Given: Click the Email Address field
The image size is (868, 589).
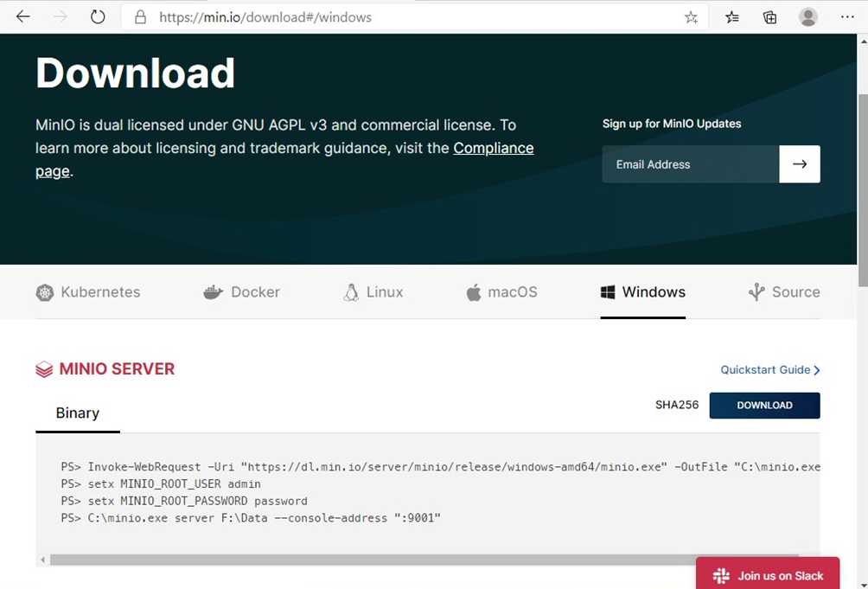Looking at the screenshot, I should (690, 163).
